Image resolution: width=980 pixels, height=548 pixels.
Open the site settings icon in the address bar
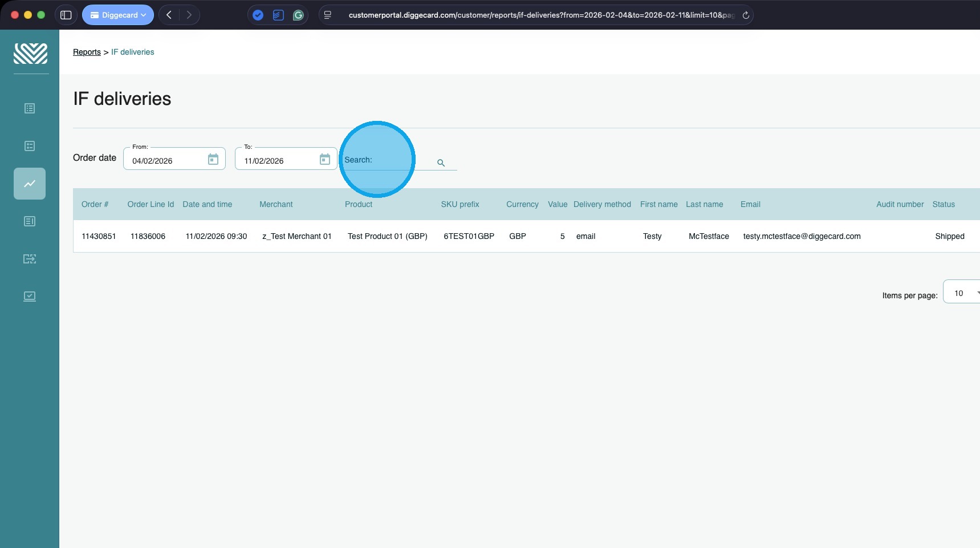coord(328,15)
